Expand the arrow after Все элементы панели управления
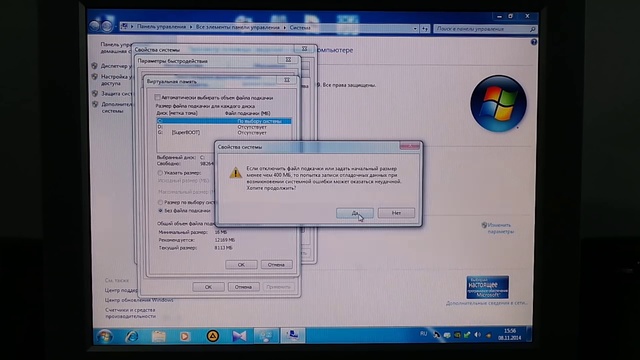640x360 pixels. point(284,28)
